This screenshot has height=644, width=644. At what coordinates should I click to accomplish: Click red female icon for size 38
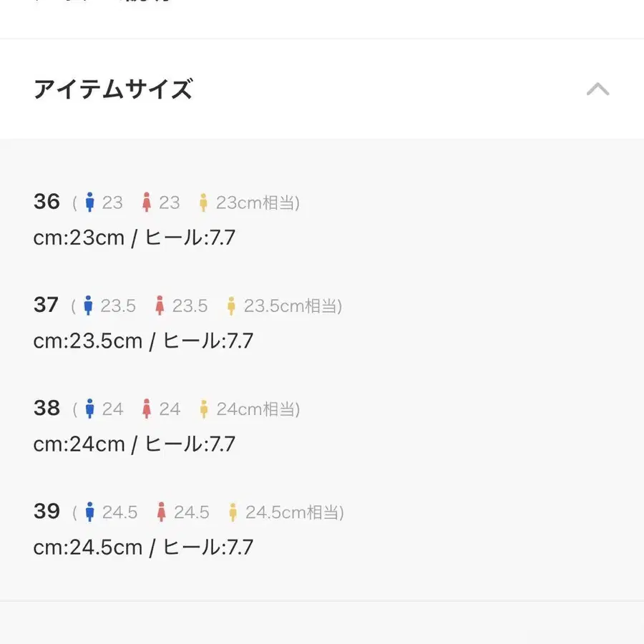click(147, 409)
